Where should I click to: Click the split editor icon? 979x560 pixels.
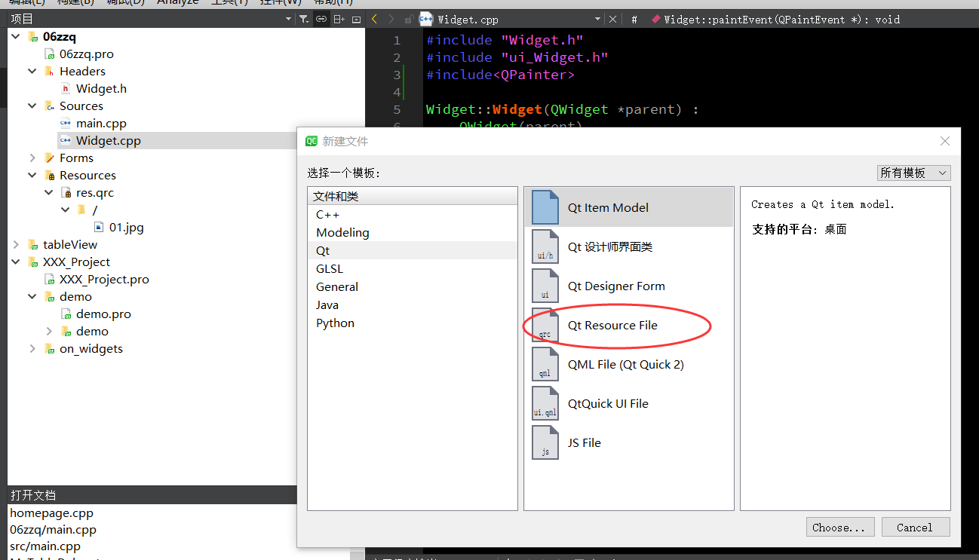[x=338, y=18]
